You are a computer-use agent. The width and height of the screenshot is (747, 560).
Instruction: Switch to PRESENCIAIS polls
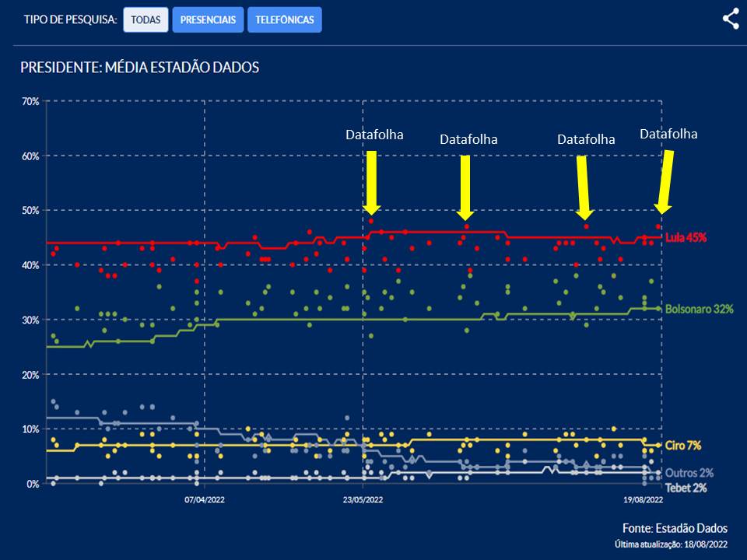pyautogui.click(x=208, y=19)
